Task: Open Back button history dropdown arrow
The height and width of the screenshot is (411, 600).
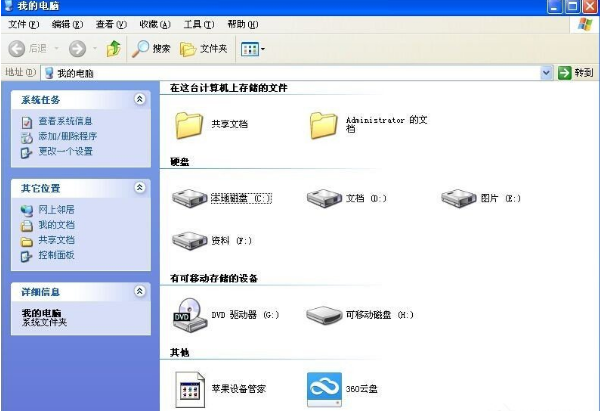Action: [57, 49]
